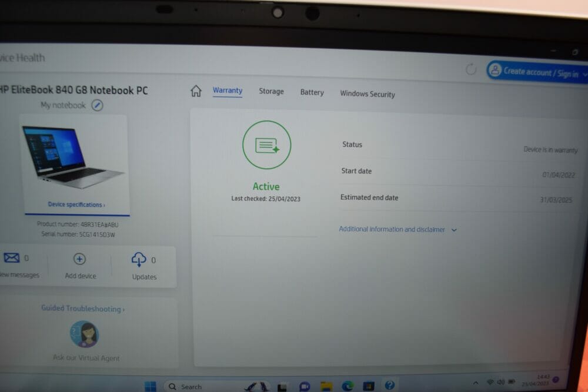The image size is (588, 392).
Task: Click the laptop product thumbnail image
Action: point(73,158)
